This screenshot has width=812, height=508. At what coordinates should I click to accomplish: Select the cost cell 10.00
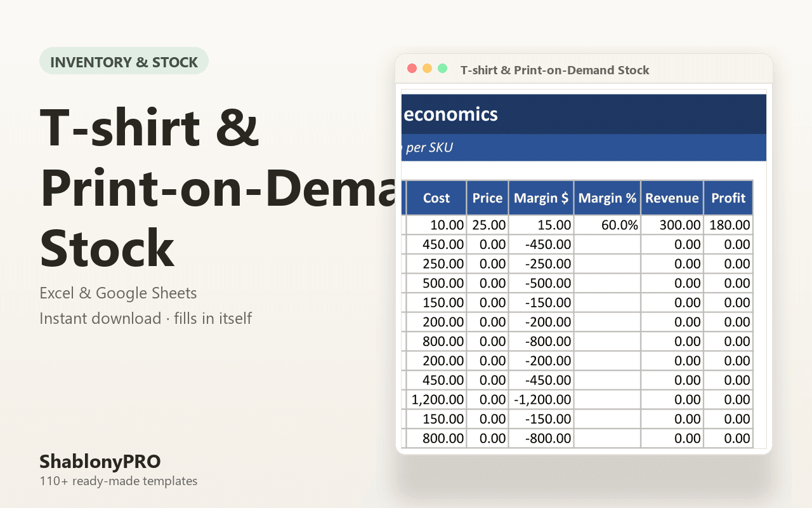click(x=436, y=225)
